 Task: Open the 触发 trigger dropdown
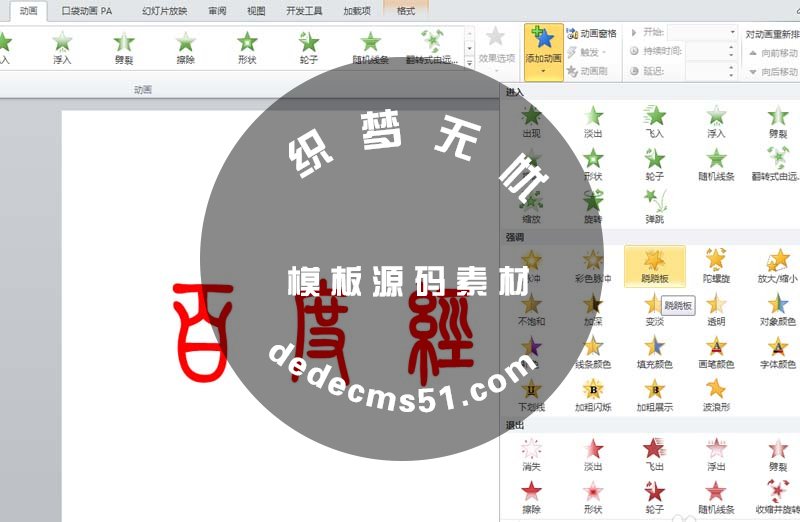(x=588, y=52)
